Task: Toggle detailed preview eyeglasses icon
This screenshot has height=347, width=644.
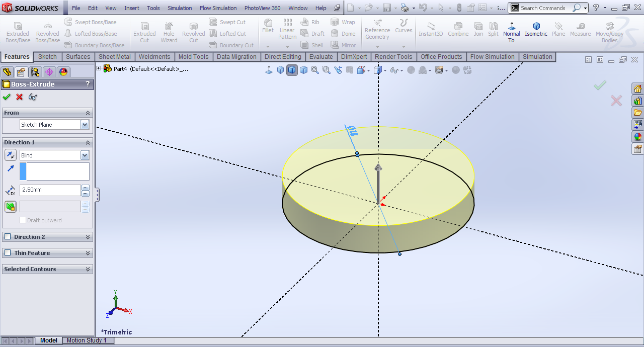Action: tap(33, 97)
